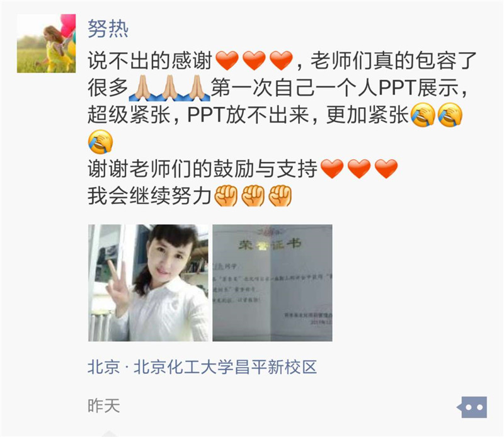Open the 努热 username profile link
504x437 pixels.
108,28
